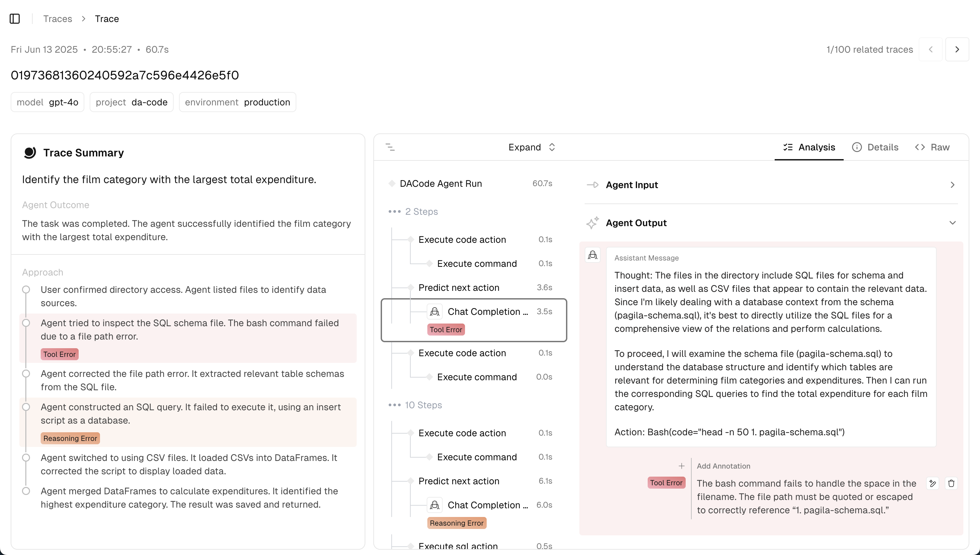Image resolution: width=980 pixels, height=555 pixels.
Task: Click the Trace breadcrumb label
Action: (107, 19)
